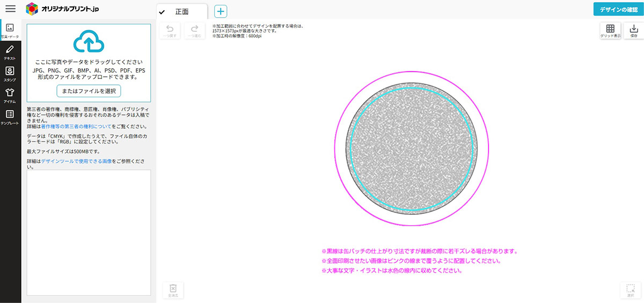Image resolution: width=644 pixels, height=303 pixels.
Task: Click the redo arrow button
Action: tap(194, 31)
